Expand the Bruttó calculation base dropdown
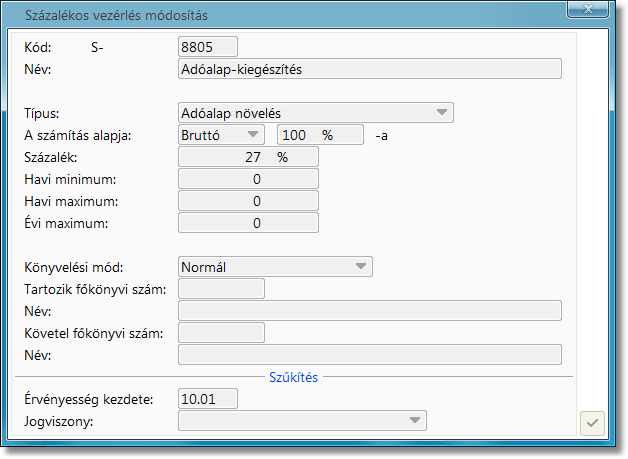The image size is (628, 459). pyautogui.click(x=221, y=135)
